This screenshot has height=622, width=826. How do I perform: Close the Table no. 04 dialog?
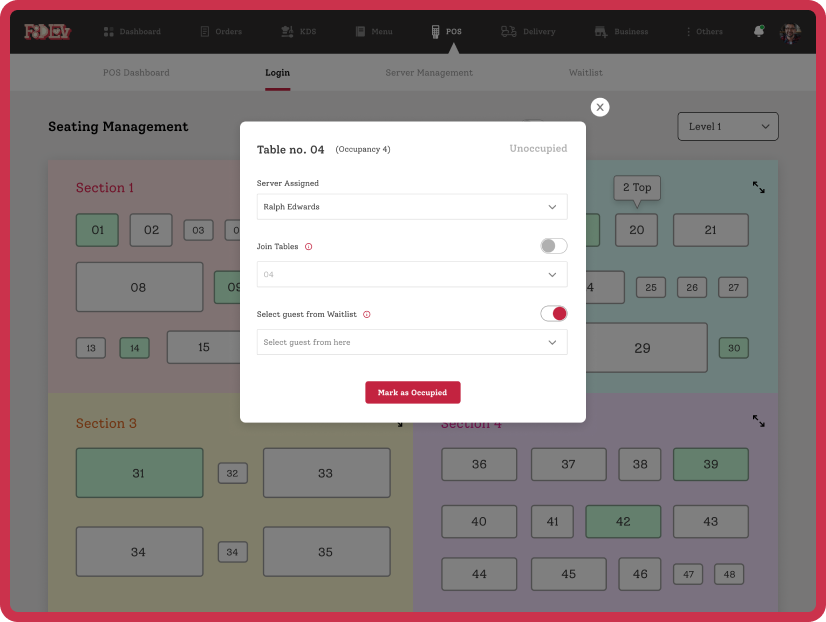pos(600,107)
